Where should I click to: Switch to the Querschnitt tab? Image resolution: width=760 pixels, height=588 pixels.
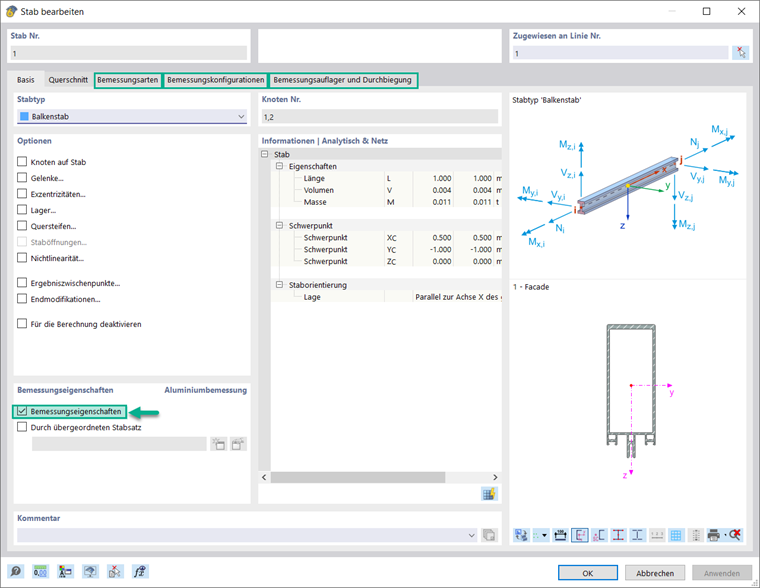click(68, 80)
